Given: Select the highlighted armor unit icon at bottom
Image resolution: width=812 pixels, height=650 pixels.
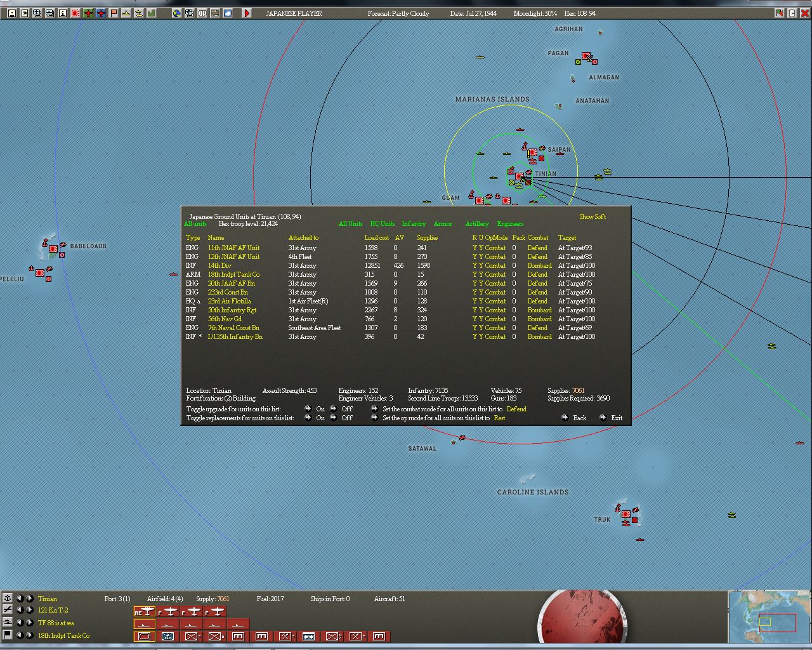Looking at the screenshot, I should click(144, 636).
